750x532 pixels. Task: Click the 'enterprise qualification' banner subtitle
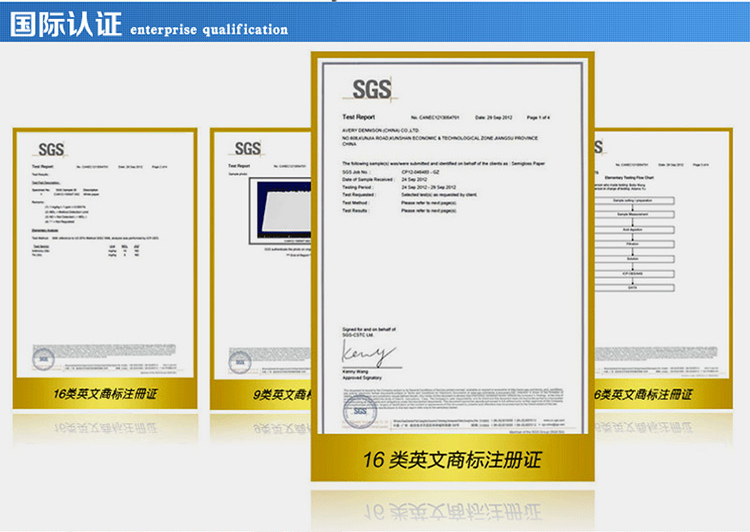(209, 30)
